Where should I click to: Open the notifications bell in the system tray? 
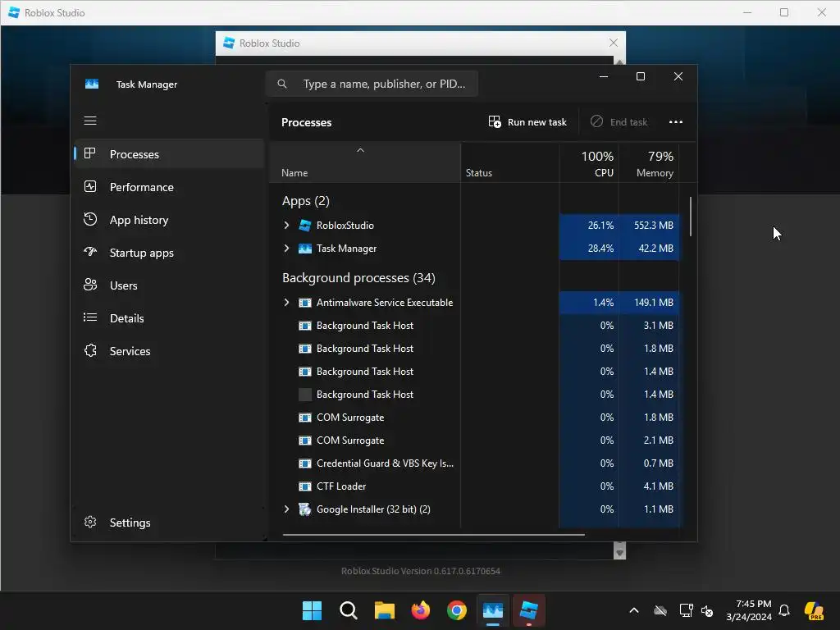pos(784,610)
